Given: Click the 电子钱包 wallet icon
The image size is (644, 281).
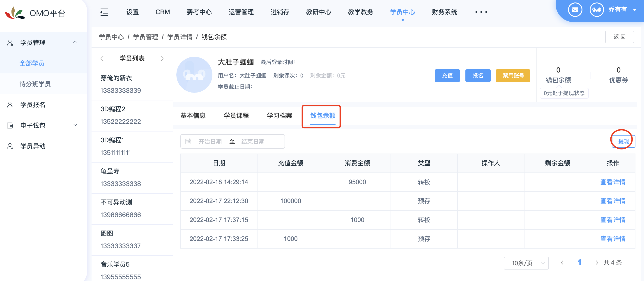Looking at the screenshot, I should tap(10, 125).
